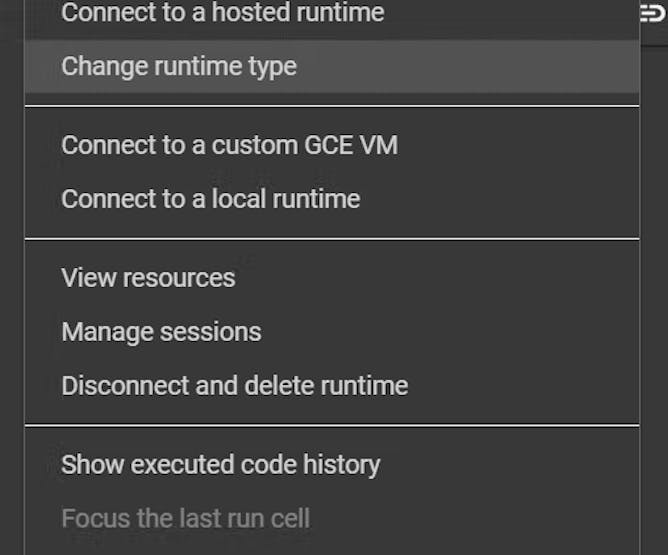
Task: Delete the runtime using the disconnect option
Action: coord(234,386)
